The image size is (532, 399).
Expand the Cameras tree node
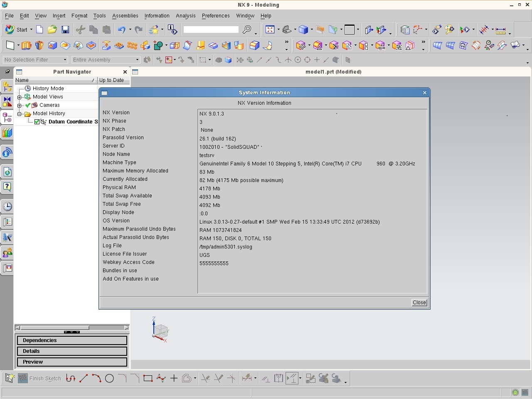coord(19,105)
